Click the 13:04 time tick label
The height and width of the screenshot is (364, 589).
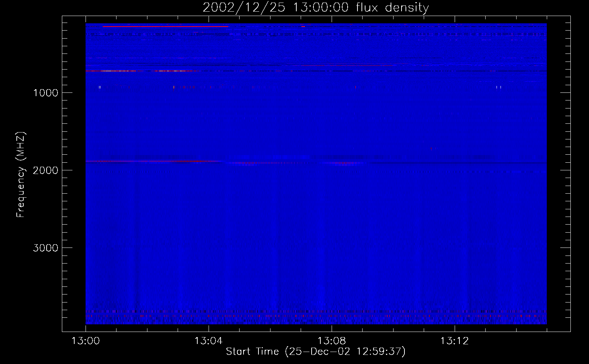point(208,341)
